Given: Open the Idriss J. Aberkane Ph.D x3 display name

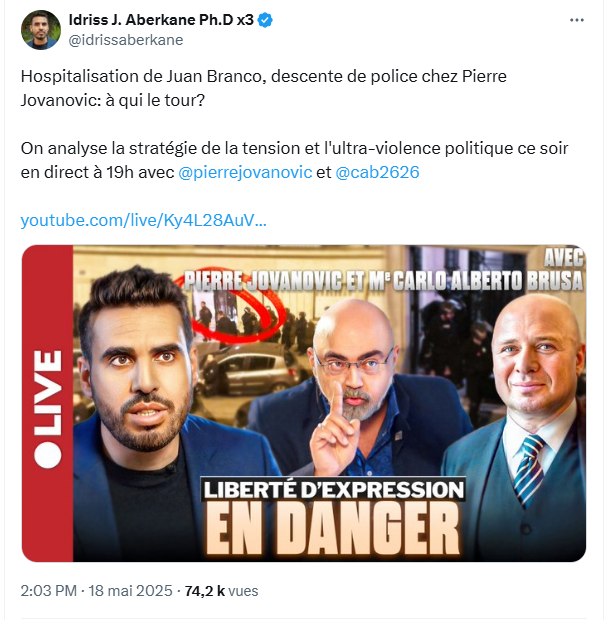Looking at the screenshot, I should pos(161,20).
